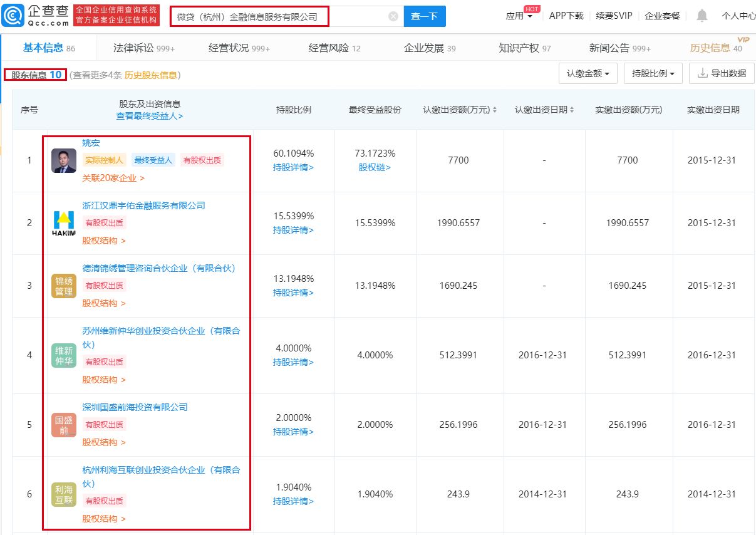Click 维新仲华 company logo icon

pos(64,355)
